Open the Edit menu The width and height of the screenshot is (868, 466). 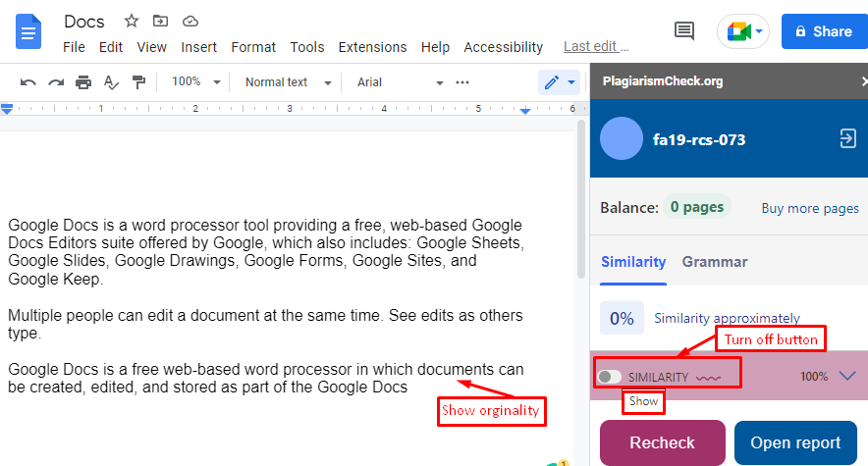tap(111, 47)
